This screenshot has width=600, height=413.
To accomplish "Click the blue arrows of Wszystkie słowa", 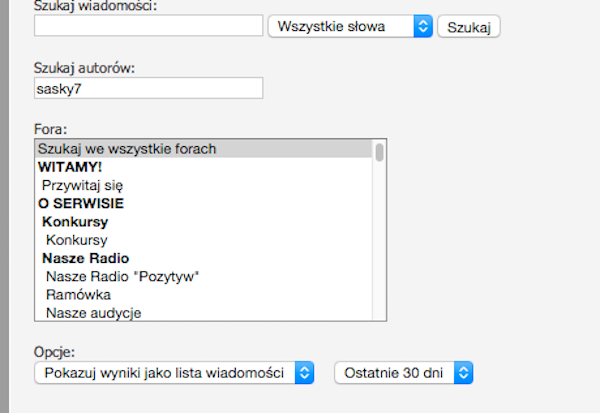I will click(x=423, y=26).
